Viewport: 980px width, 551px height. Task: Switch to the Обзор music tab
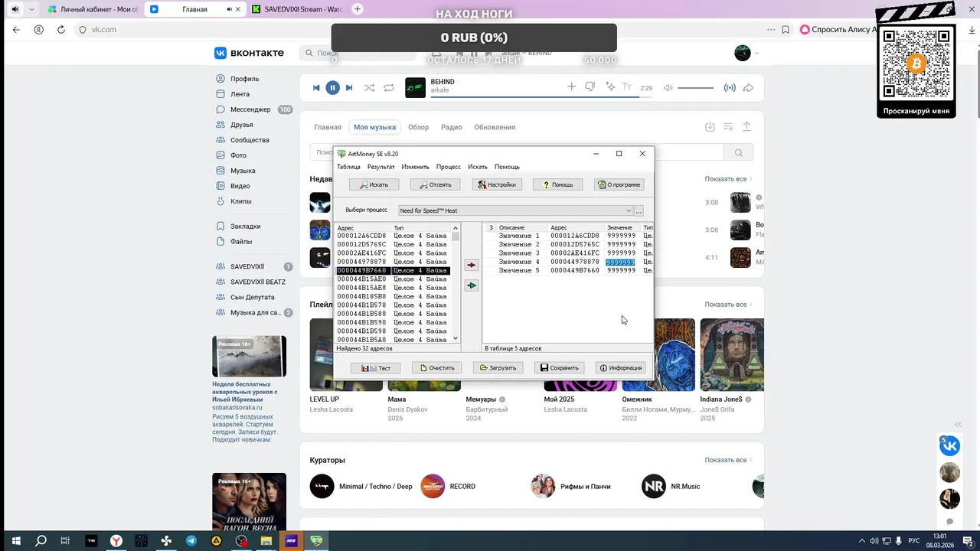point(418,127)
